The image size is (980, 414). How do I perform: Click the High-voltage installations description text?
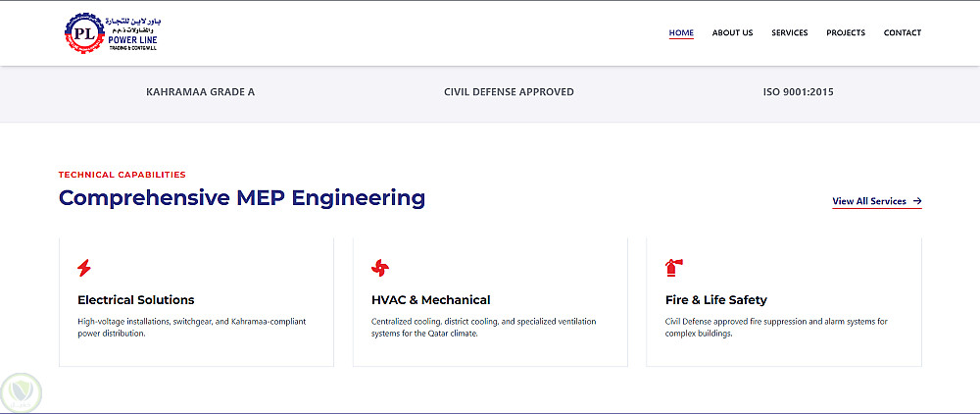pos(192,328)
